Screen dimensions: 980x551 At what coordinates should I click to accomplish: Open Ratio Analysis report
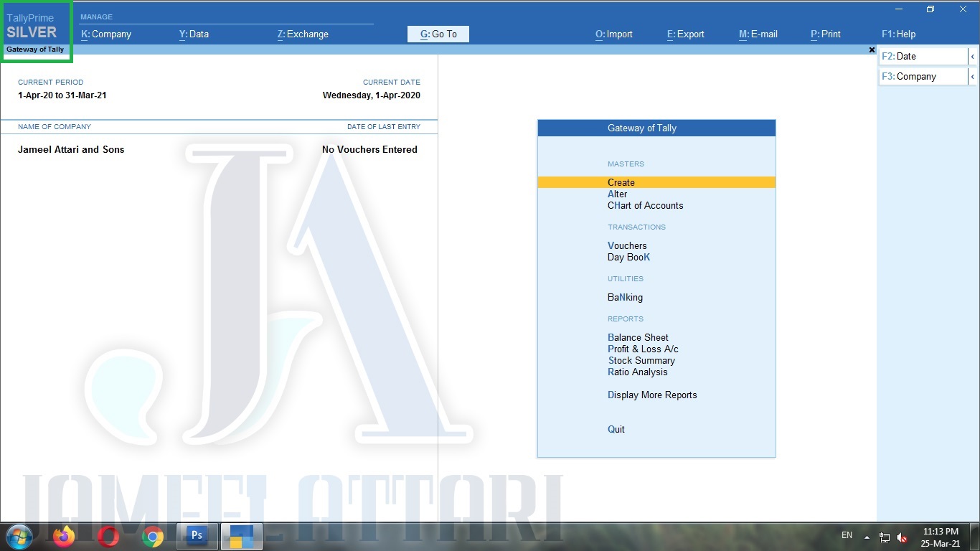(638, 372)
